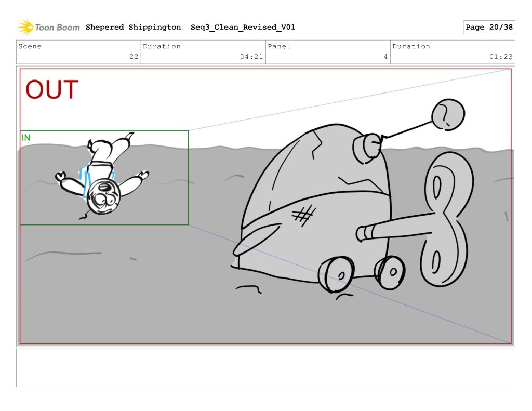Image resolution: width=532 pixels, height=411 pixels.
Task: Select the Shepered Shippington project title
Action: pyautogui.click(x=133, y=27)
